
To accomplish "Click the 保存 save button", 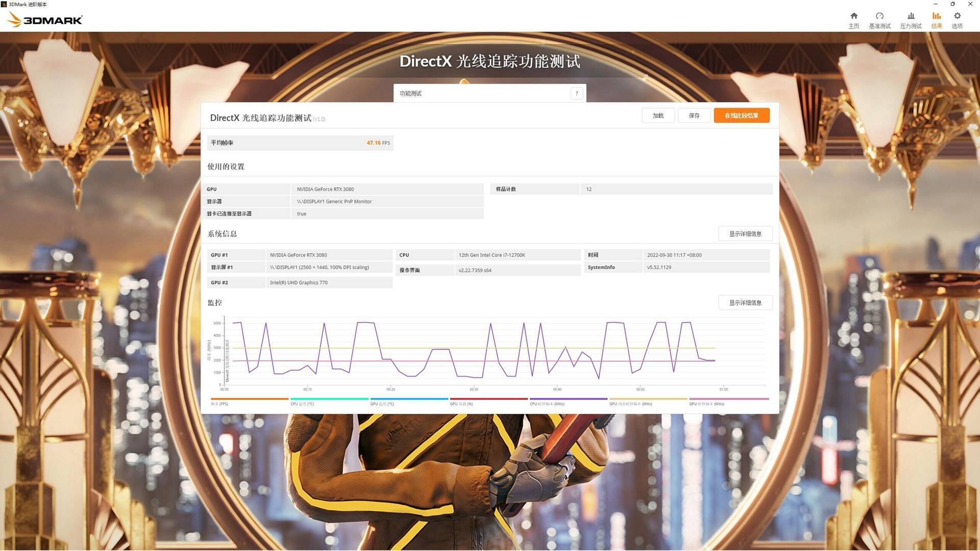I will 694,116.
